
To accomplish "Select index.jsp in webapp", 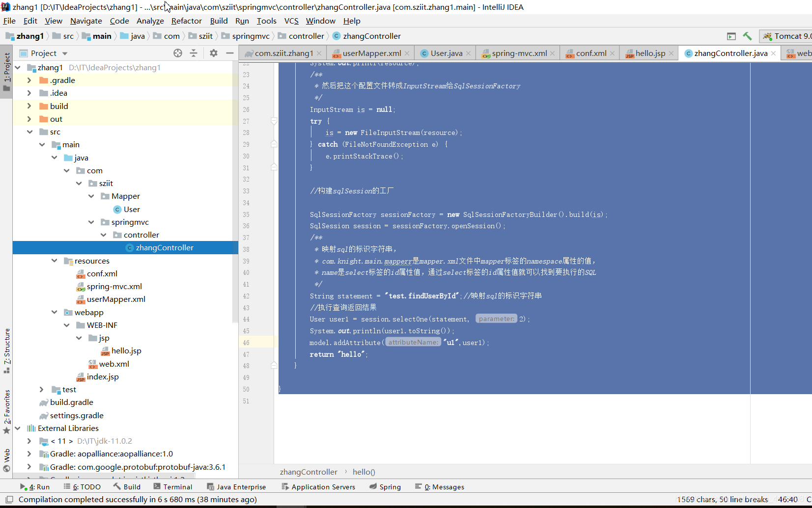I will (x=97, y=376).
